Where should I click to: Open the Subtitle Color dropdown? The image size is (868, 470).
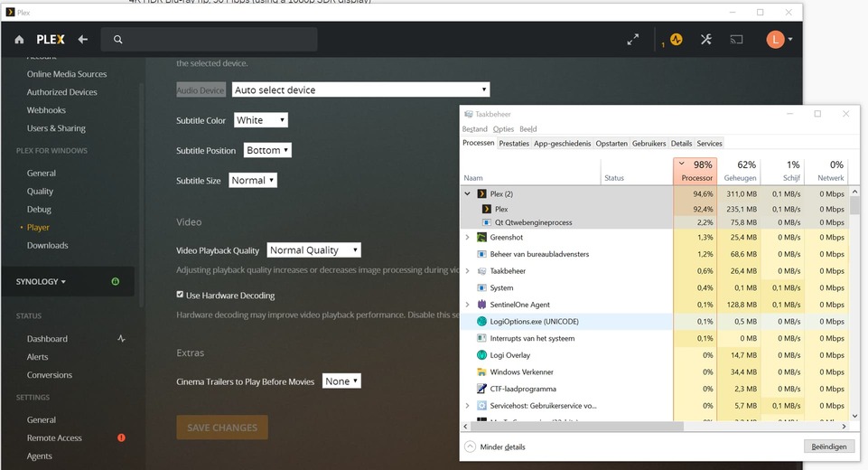coord(261,120)
